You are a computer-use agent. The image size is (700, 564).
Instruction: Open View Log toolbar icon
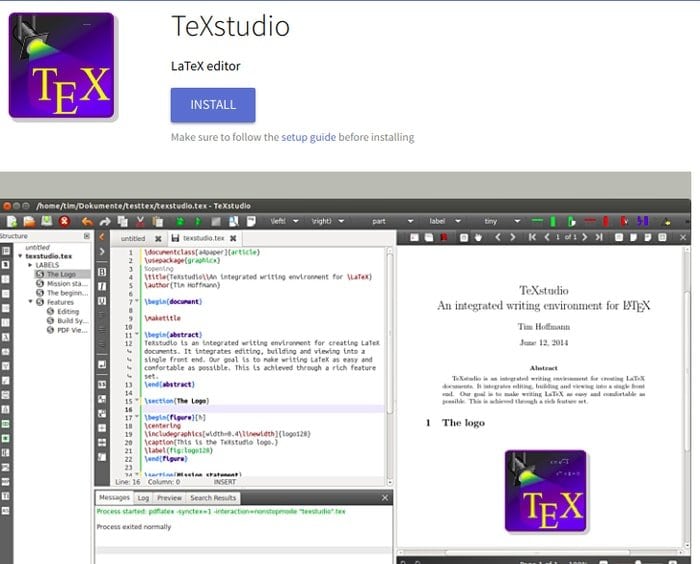(251, 221)
